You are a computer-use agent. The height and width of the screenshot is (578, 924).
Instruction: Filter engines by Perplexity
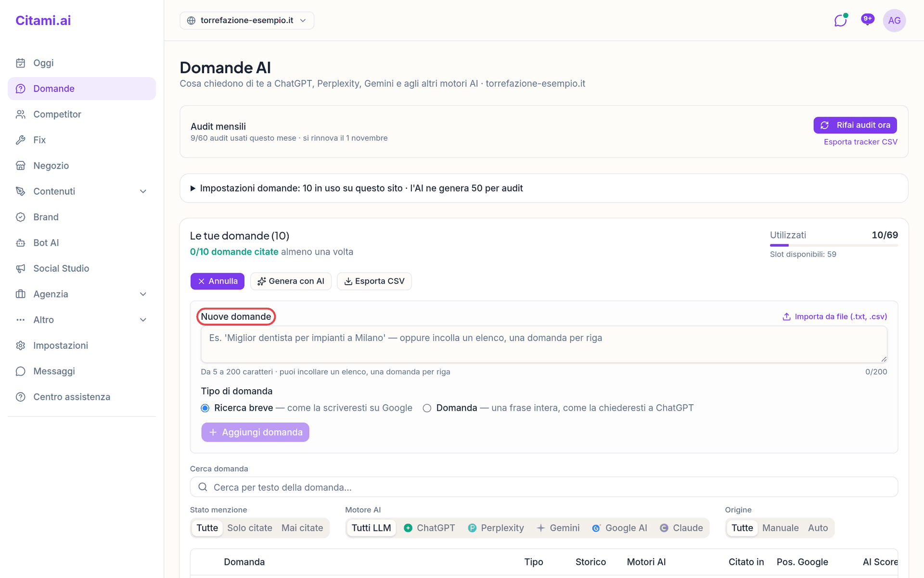click(496, 528)
